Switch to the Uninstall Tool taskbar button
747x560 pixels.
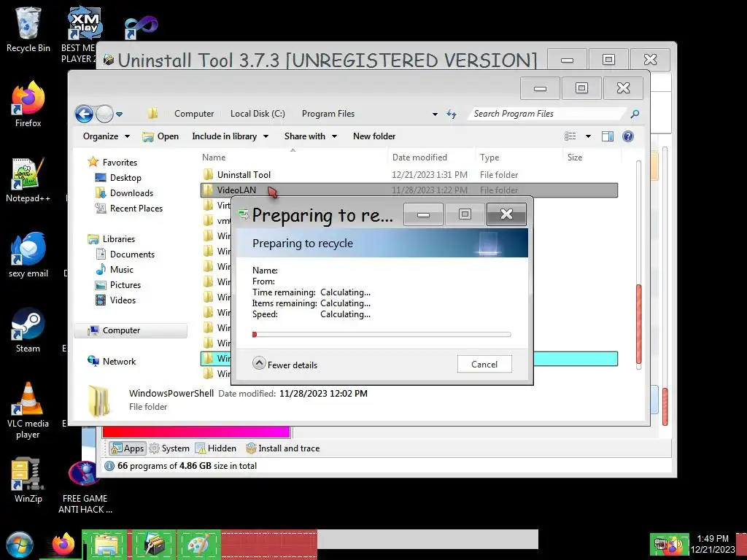tap(153, 545)
